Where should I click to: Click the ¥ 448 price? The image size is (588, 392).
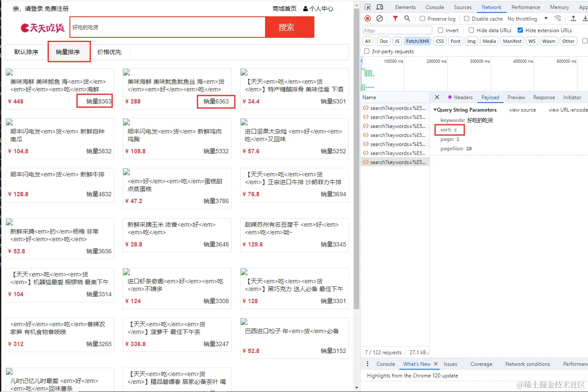16,101
